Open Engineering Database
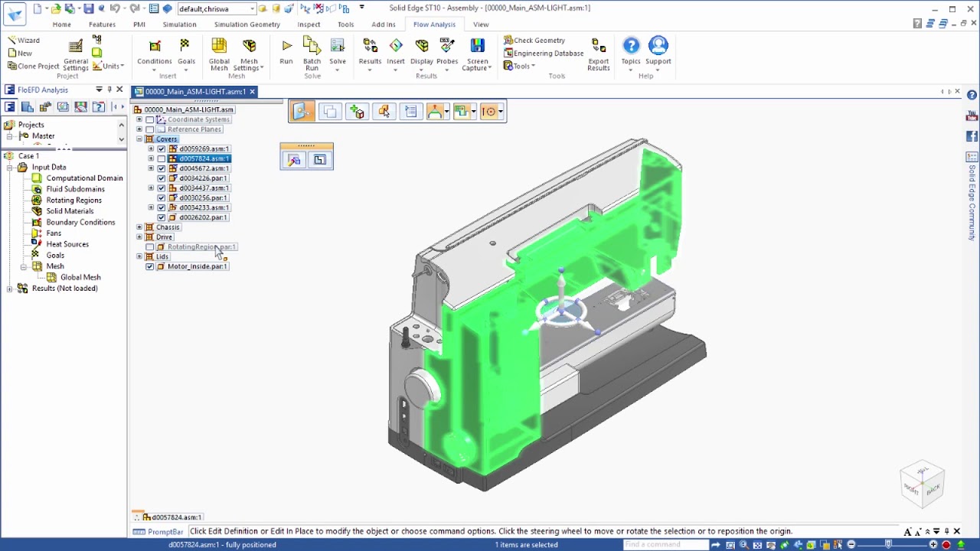The height and width of the screenshot is (551, 980). (544, 54)
